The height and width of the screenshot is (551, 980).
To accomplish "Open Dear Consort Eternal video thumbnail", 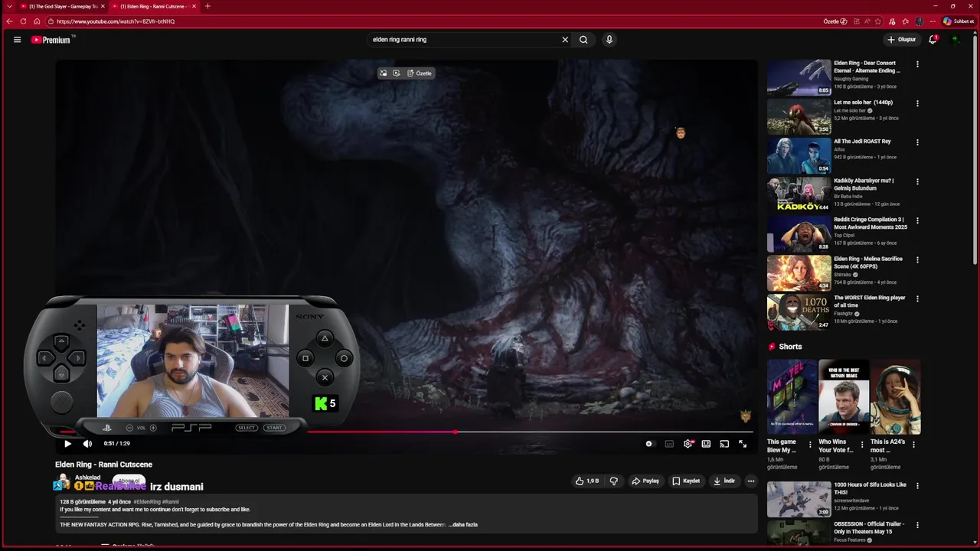I will [799, 77].
